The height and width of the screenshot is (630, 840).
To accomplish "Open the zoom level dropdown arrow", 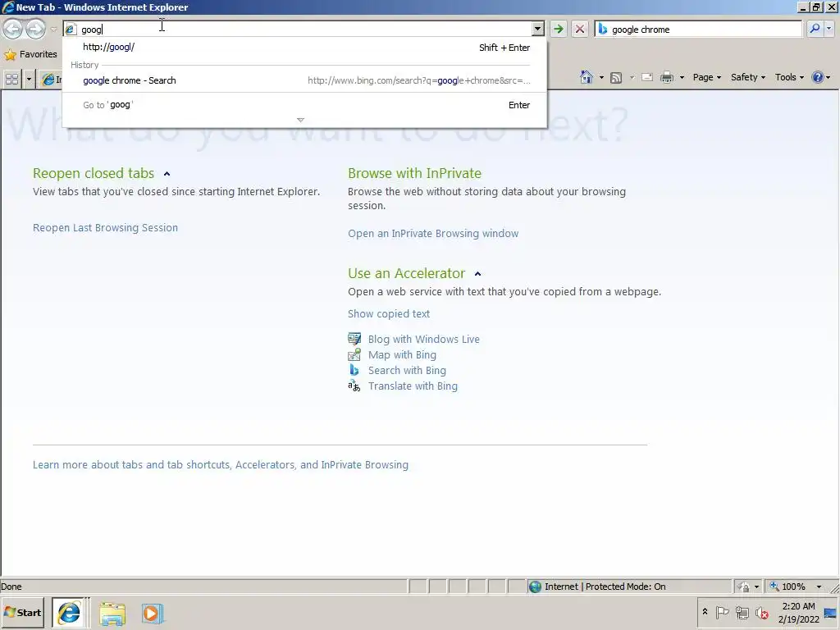I will [x=819, y=587].
